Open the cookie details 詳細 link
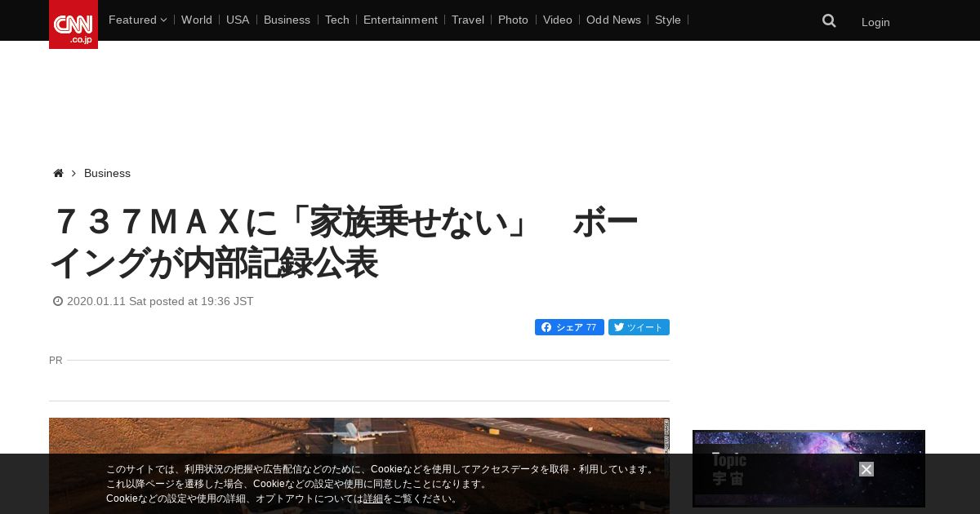980x514 pixels. [x=373, y=498]
